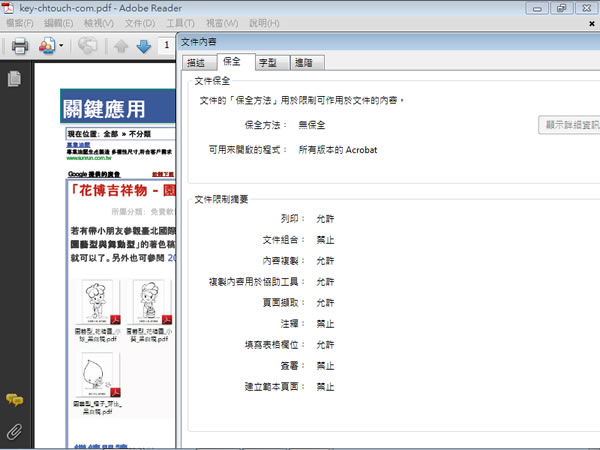
Task: Click the Print icon in toolbar
Action: click(19, 46)
